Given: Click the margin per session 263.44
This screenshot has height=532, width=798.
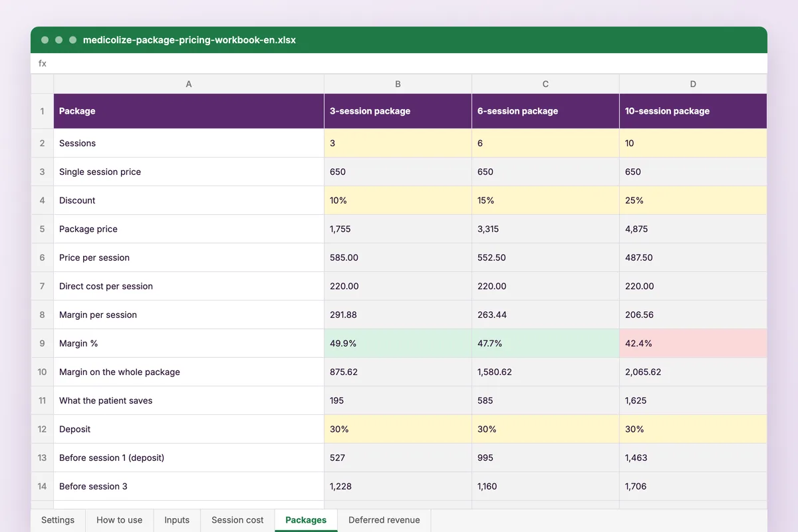Looking at the screenshot, I should coord(545,315).
